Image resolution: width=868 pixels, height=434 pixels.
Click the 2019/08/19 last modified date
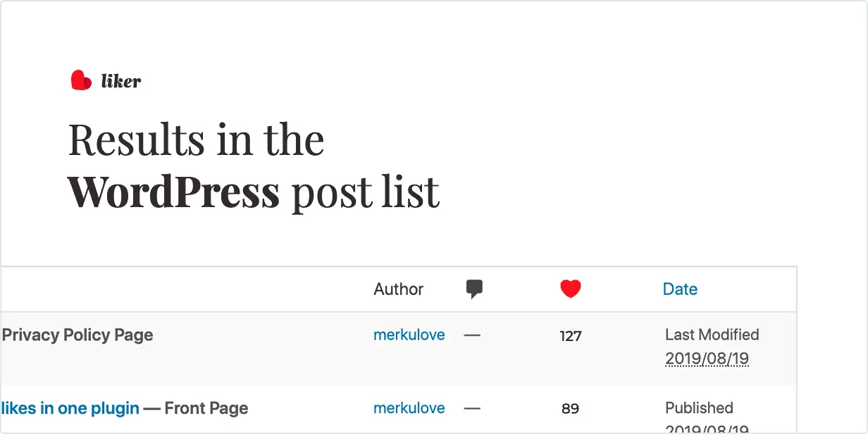[x=707, y=359]
